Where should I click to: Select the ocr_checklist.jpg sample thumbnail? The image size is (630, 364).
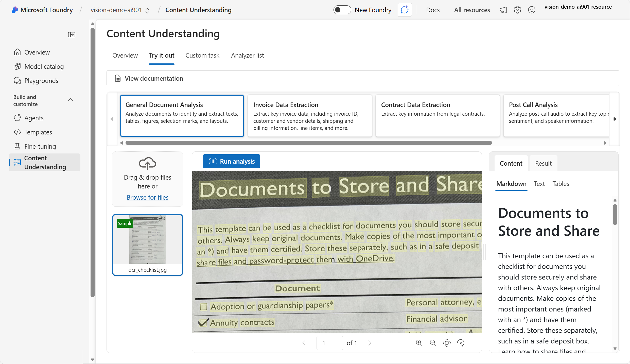[147, 245]
